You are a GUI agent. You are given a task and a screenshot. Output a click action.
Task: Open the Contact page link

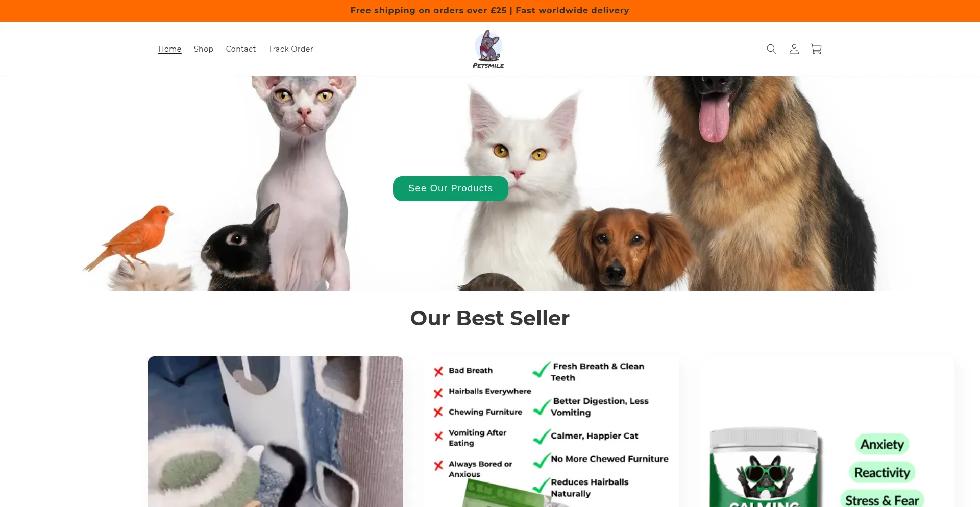click(241, 49)
